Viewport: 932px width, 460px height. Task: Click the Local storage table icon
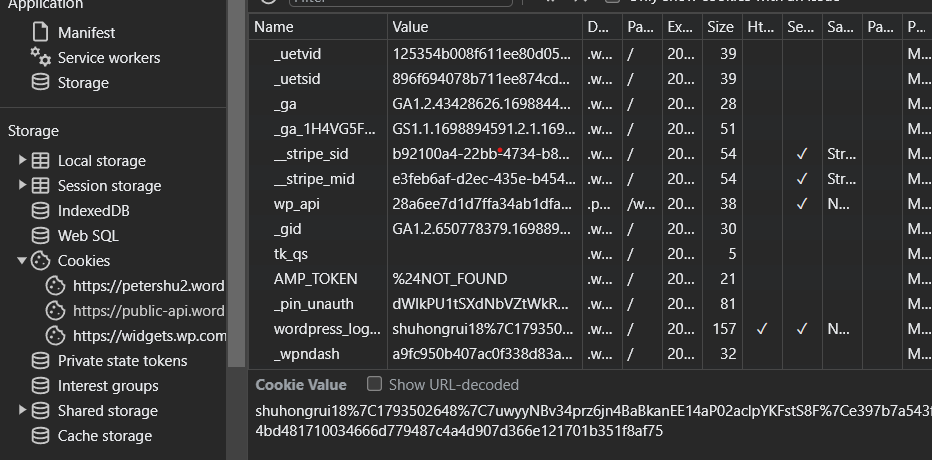40,161
